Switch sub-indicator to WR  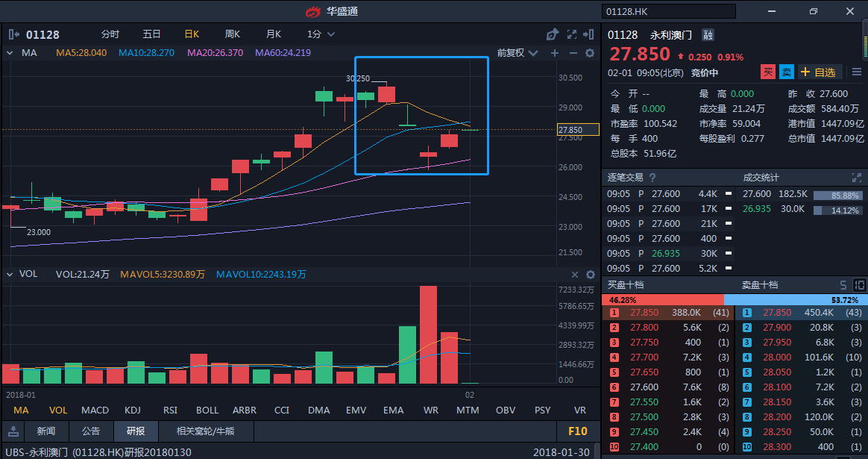click(x=431, y=410)
